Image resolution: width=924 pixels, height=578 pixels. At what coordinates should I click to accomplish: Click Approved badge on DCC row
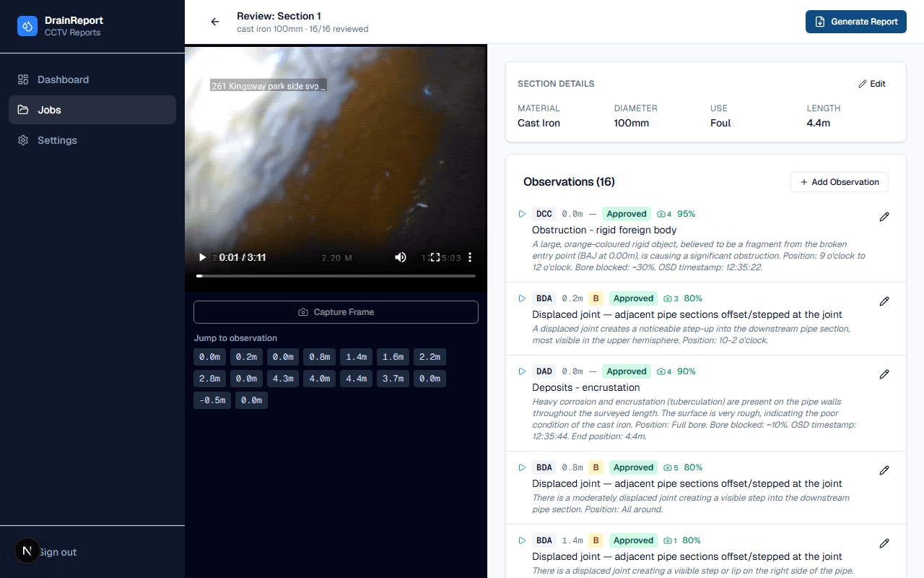[x=627, y=214]
